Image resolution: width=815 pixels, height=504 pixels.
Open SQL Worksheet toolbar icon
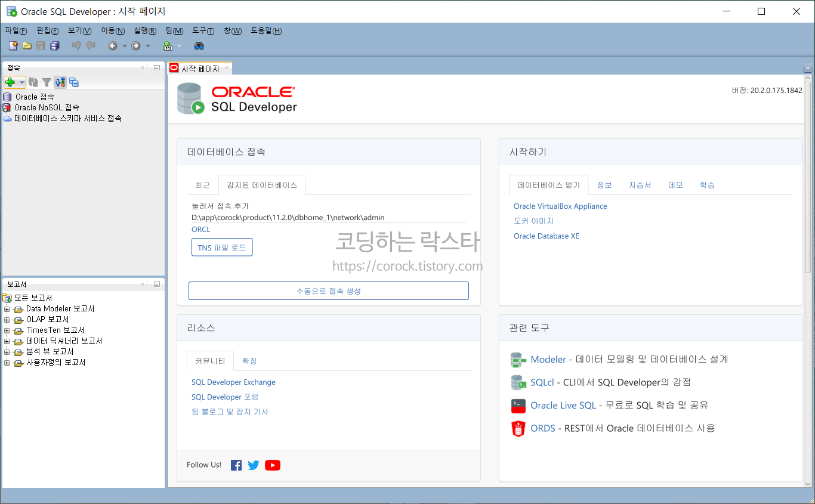click(168, 45)
